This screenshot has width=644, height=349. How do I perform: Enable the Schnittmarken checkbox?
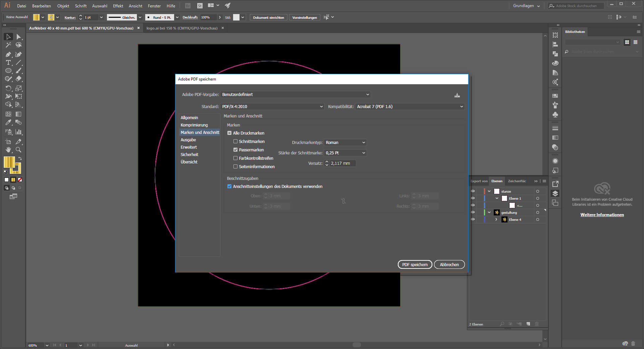click(x=235, y=142)
